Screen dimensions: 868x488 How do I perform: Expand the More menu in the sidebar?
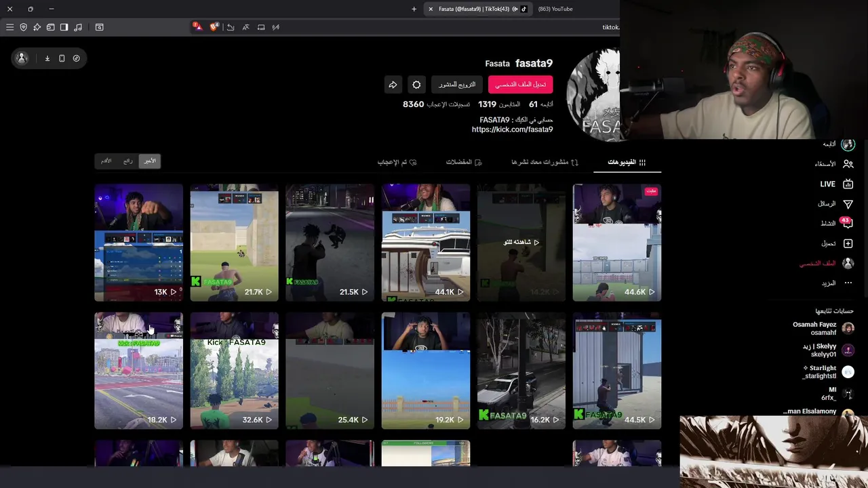pos(837,283)
